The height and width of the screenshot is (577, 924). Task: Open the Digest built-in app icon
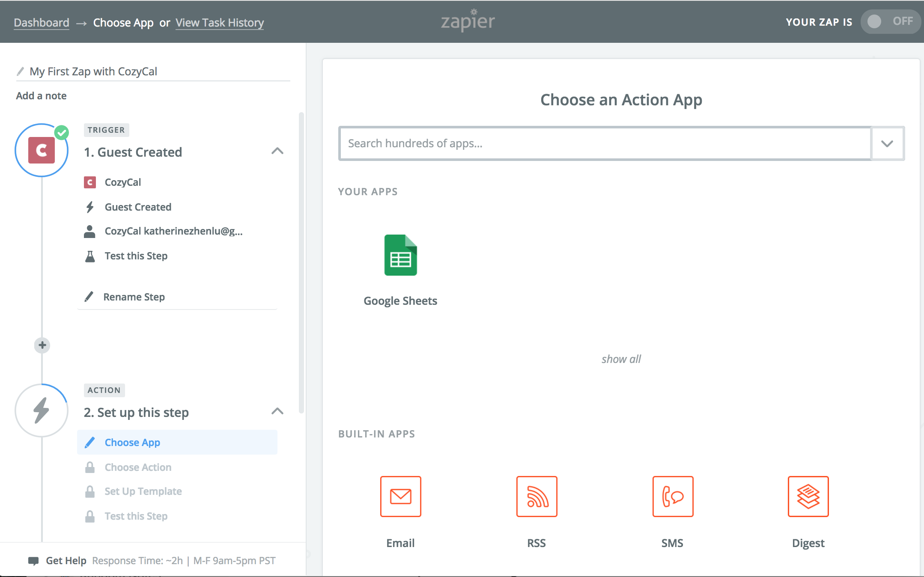808,497
